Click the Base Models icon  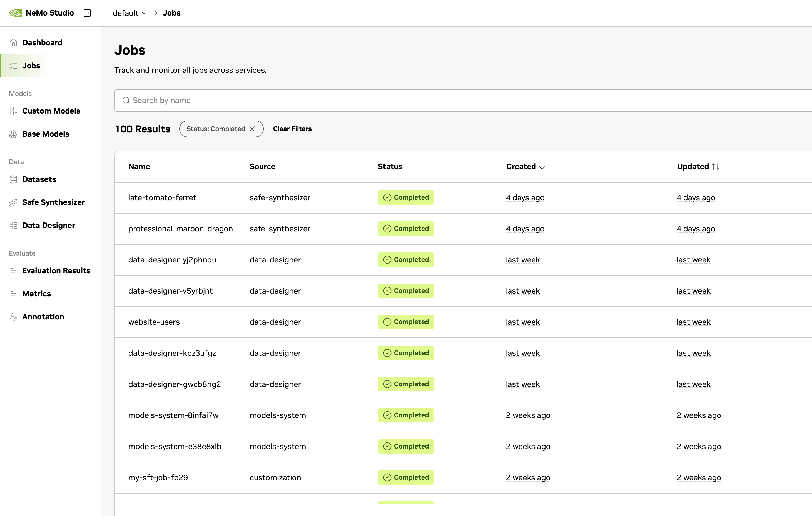coord(14,134)
